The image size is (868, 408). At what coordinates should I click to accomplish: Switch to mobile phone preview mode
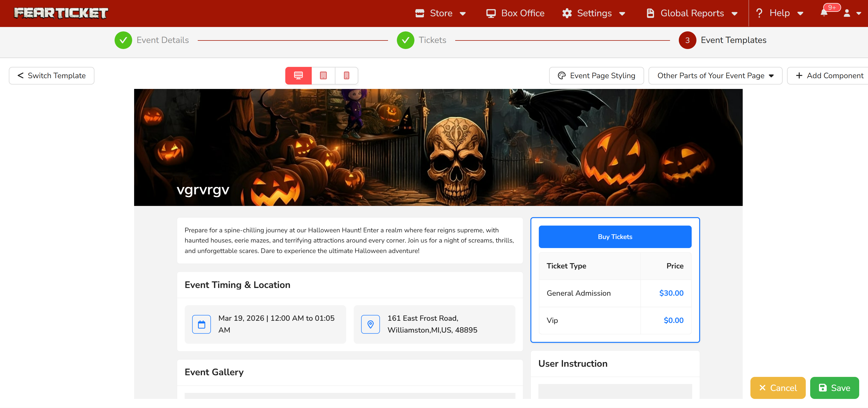coord(346,75)
